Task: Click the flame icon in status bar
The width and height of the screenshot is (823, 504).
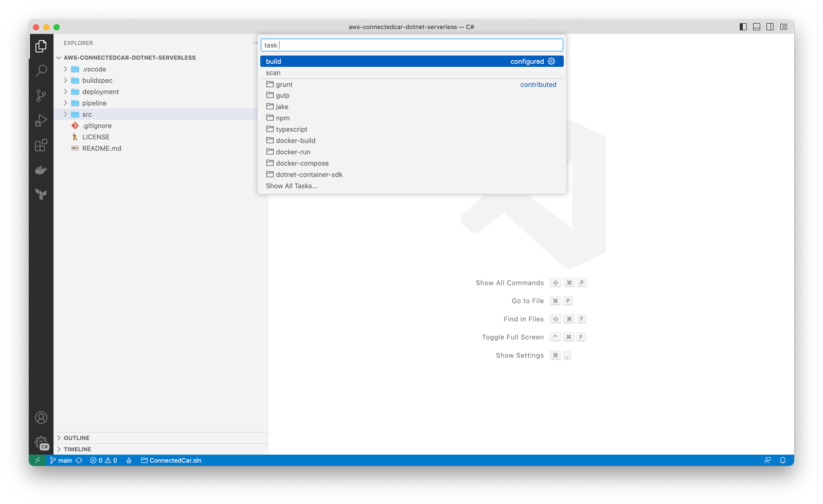Action: (x=129, y=460)
